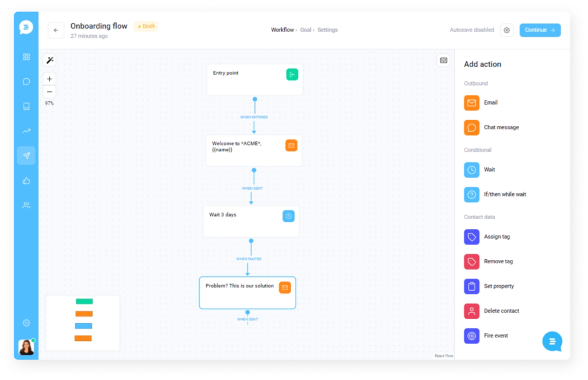Click the chat logo icon in the sidebar
The height and width of the screenshot is (380, 588).
[26, 27]
